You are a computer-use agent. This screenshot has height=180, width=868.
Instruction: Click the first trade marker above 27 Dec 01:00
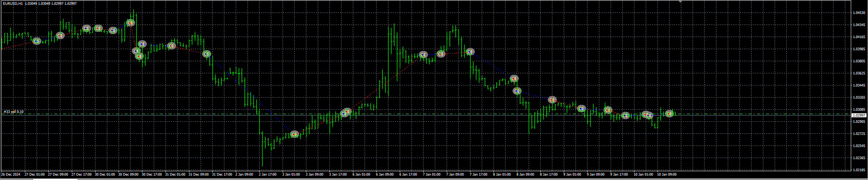(37, 41)
